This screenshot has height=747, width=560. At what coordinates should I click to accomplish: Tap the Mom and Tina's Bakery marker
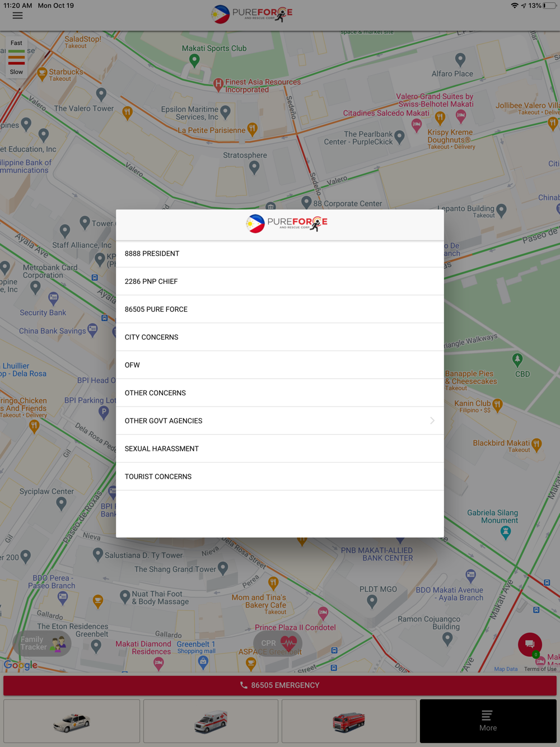point(273,583)
